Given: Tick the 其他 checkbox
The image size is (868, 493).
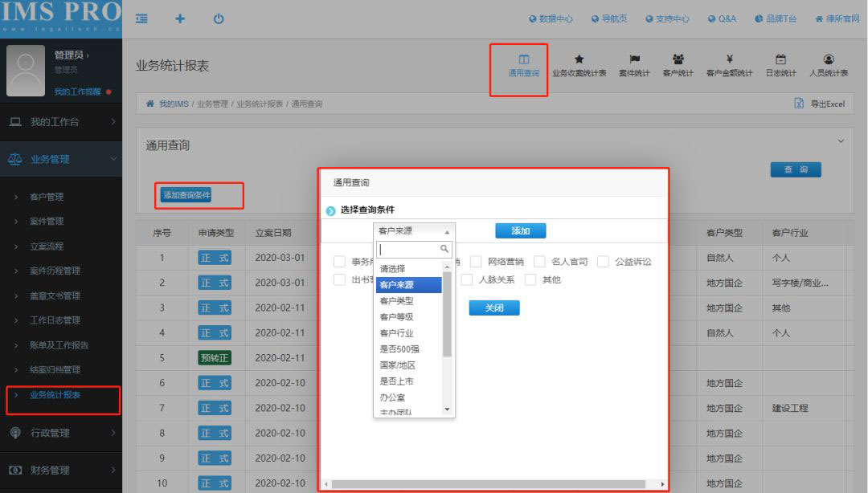Looking at the screenshot, I should point(530,280).
